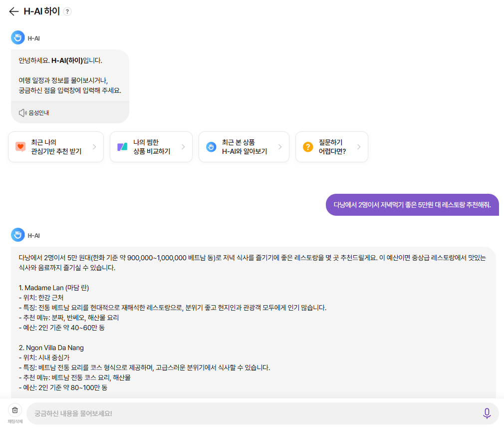
Task: Click the speaker icon for 음성안내
Action: point(22,113)
